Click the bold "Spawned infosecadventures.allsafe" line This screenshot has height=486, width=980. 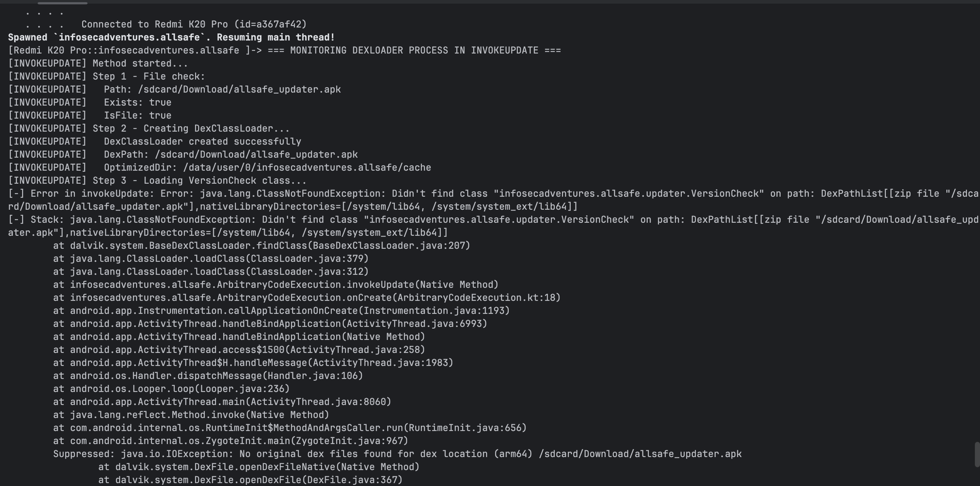tap(171, 37)
